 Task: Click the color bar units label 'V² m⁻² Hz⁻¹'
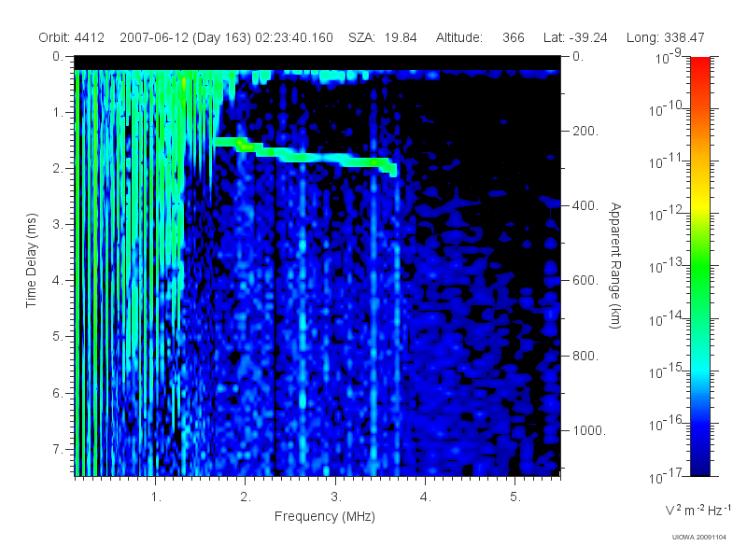[698, 510]
